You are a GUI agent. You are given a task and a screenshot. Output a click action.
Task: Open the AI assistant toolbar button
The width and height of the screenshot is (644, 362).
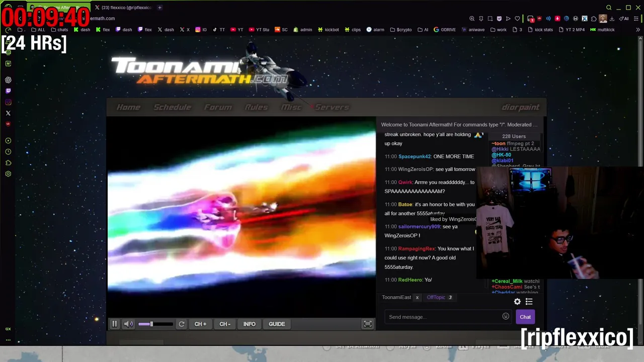(x=624, y=19)
